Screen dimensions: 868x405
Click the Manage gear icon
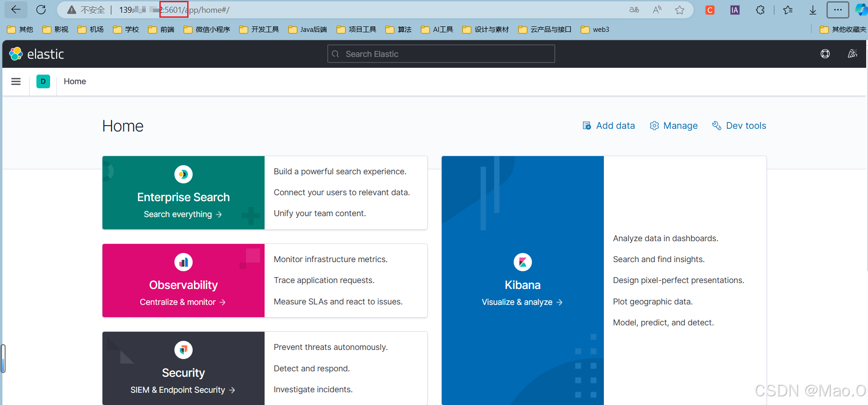coord(654,126)
